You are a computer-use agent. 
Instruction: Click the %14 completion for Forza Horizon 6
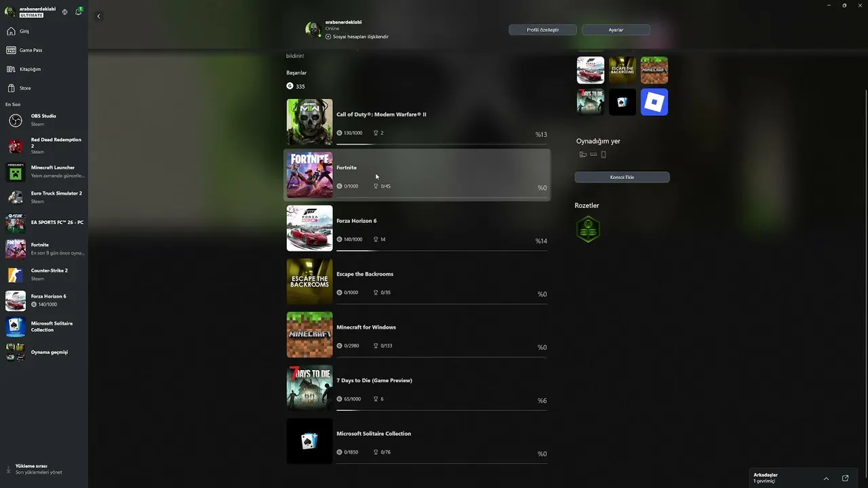541,241
